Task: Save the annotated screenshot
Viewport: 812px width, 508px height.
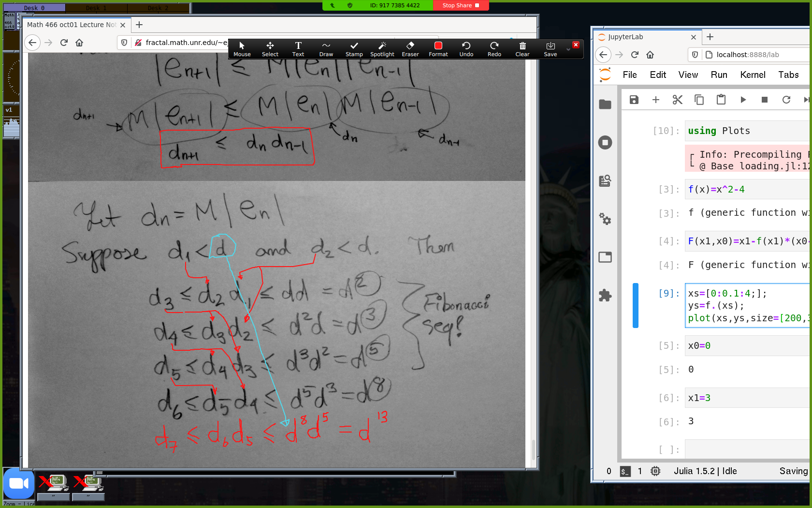Action: coord(550,49)
